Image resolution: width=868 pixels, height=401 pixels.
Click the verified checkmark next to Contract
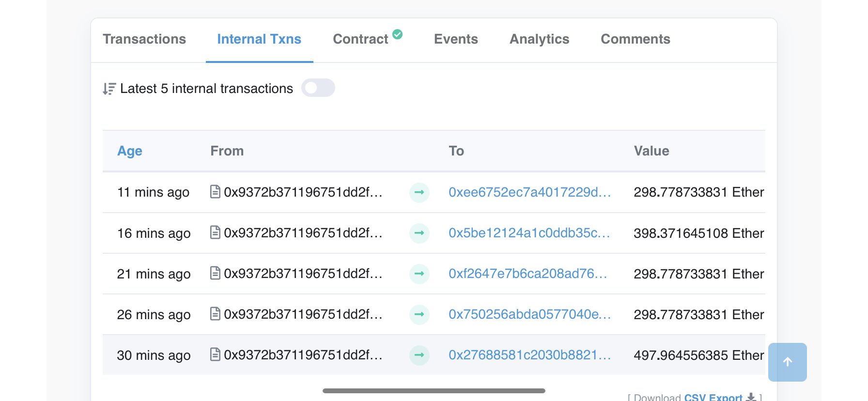tap(397, 34)
